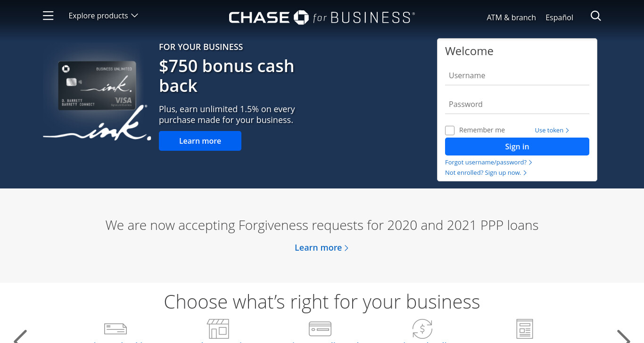The height and width of the screenshot is (343, 644).
Task: Expand the Explore products dropdown
Action: pyautogui.click(x=103, y=16)
